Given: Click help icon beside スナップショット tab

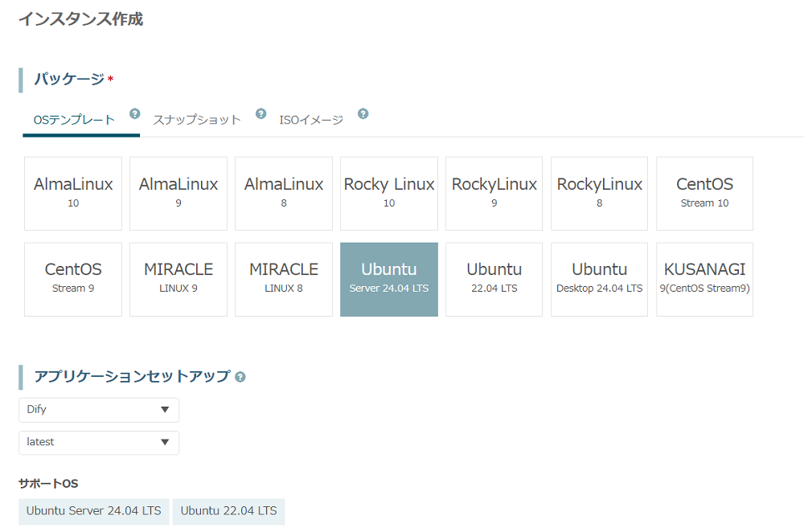Looking at the screenshot, I should (x=260, y=113).
